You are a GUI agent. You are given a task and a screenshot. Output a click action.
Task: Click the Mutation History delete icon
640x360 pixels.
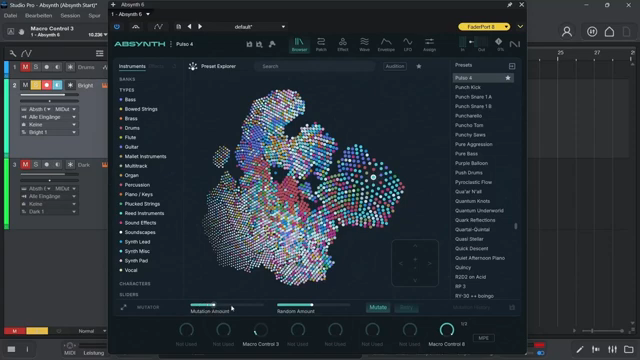tap(512, 307)
